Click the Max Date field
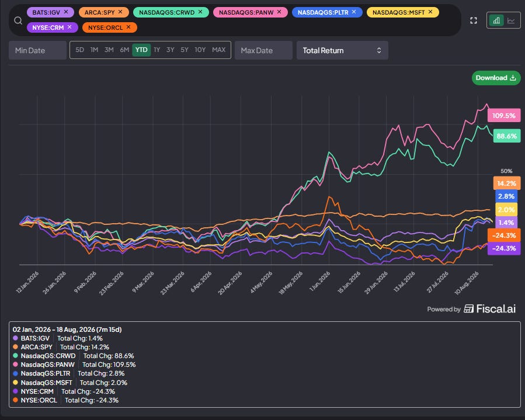 coord(263,50)
